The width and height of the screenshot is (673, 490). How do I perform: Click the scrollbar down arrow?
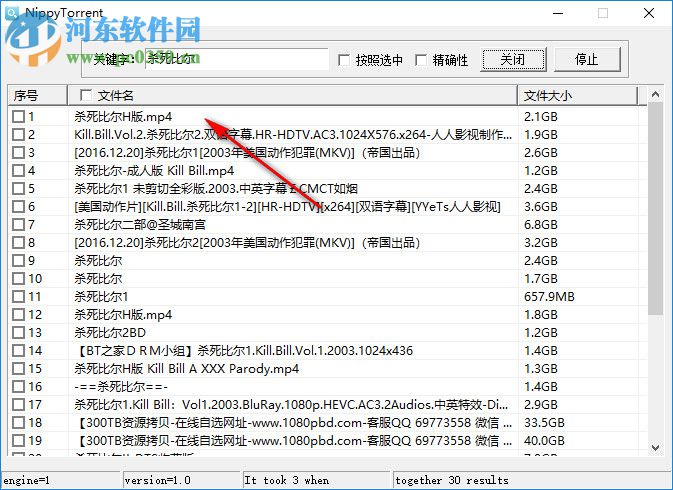click(x=655, y=448)
